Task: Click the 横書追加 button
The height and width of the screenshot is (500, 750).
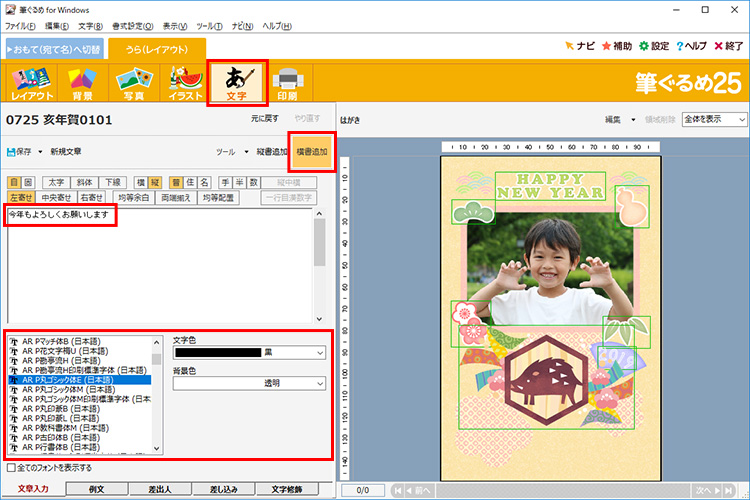Action: pos(311,152)
